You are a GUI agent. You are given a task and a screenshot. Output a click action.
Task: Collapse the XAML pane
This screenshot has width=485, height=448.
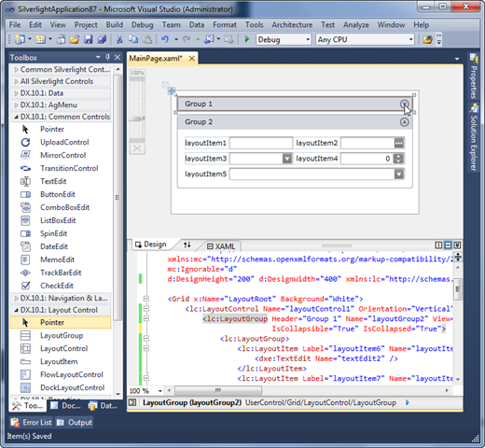(x=457, y=245)
